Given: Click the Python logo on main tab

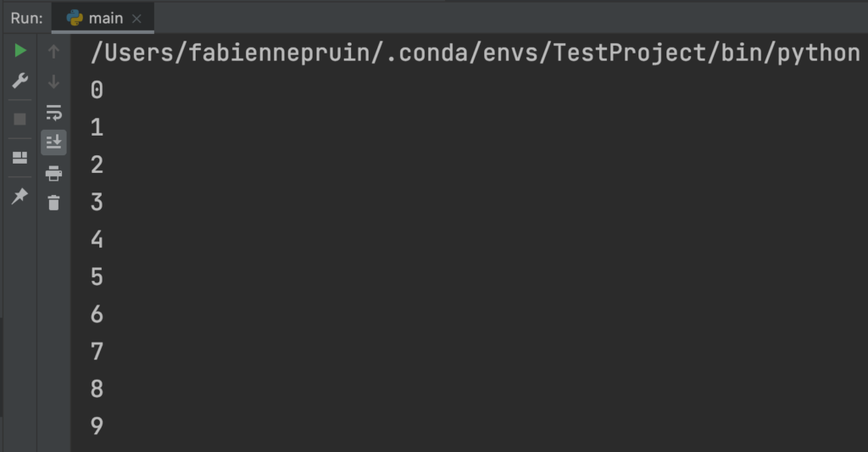Looking at the screenshot, I should click(x=75, y=18).
